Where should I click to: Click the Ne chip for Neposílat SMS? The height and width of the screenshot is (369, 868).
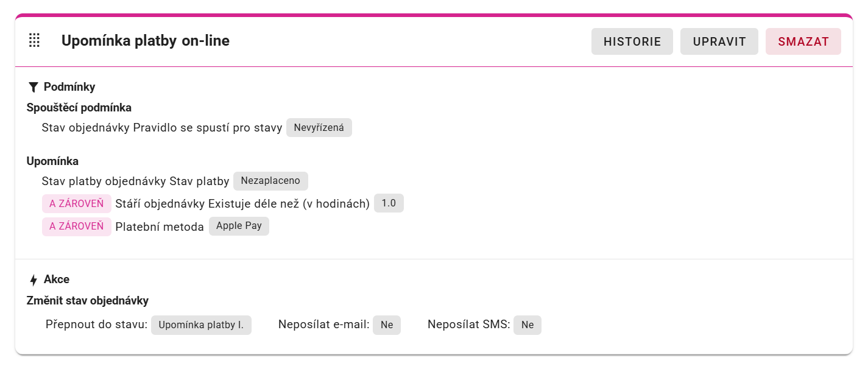coord(528,325)
